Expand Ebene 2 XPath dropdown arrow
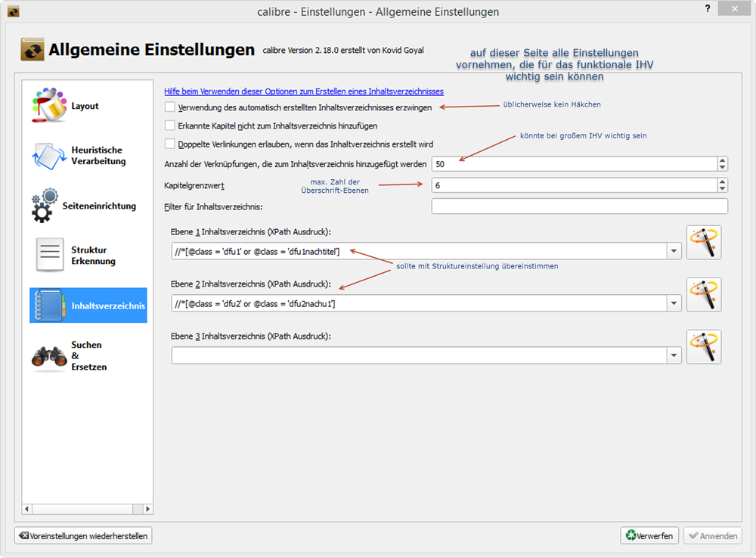Viewport: 756px width, 558px height. 673,303
